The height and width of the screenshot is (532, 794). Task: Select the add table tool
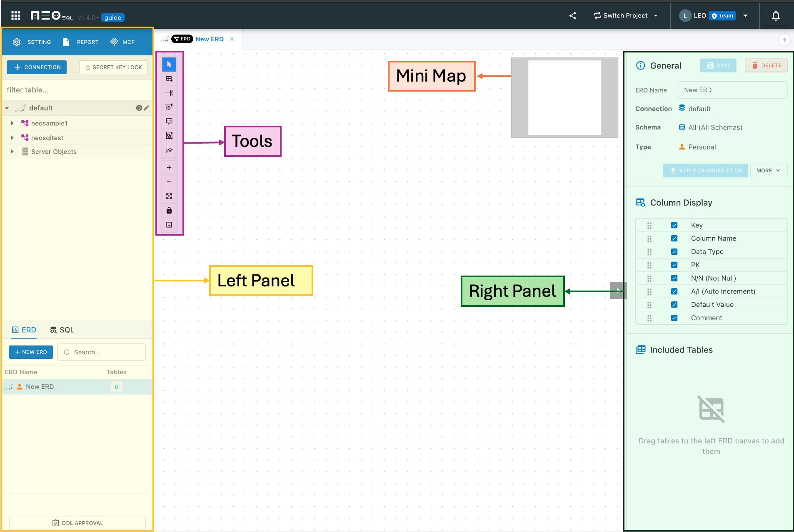tap(169, 79)
